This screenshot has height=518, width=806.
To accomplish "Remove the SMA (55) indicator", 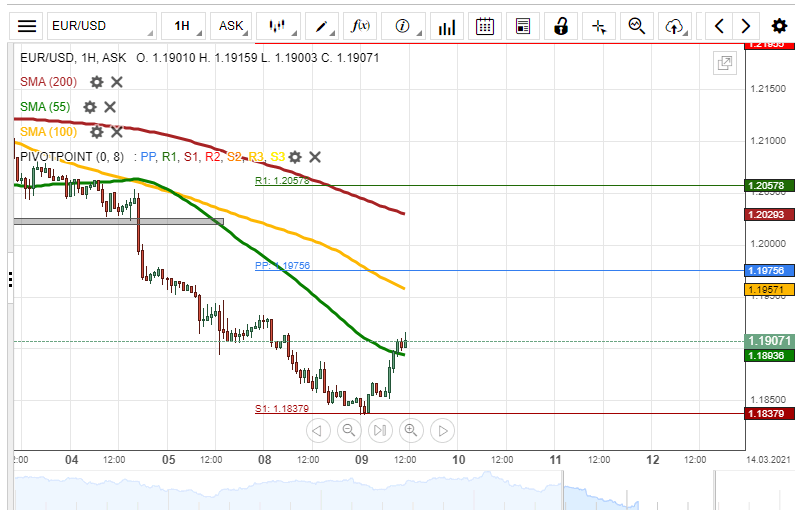I will pyautogui.click(x=110, y=107).
